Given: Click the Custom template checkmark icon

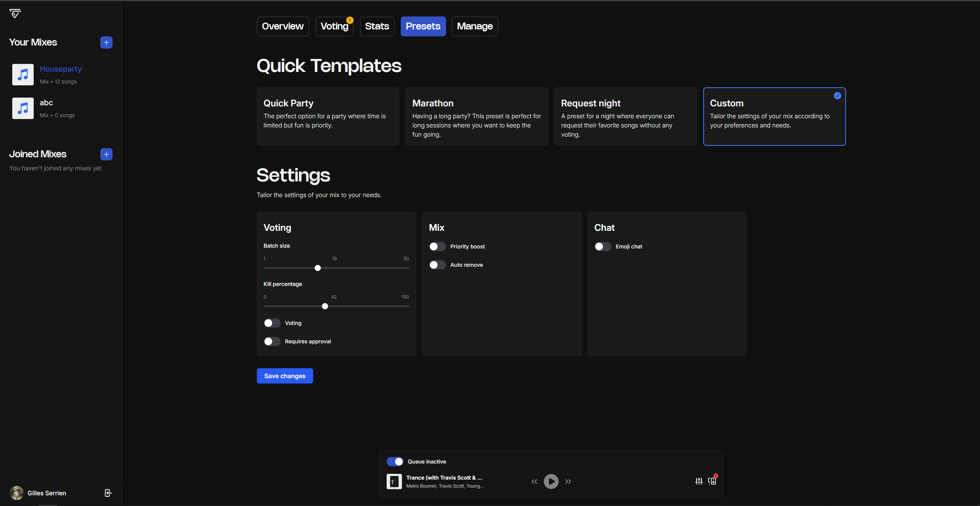Looking at the screenshot, I should click(838, 96).
